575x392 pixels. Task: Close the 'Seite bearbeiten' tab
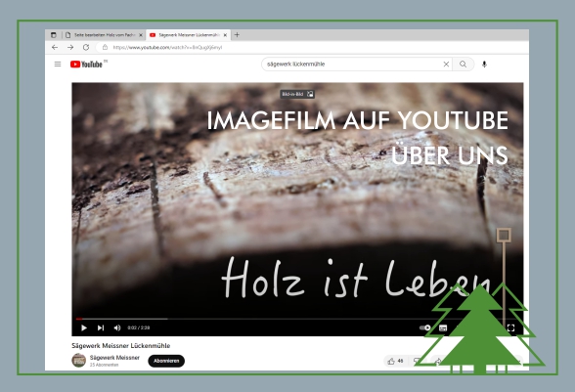141,35
